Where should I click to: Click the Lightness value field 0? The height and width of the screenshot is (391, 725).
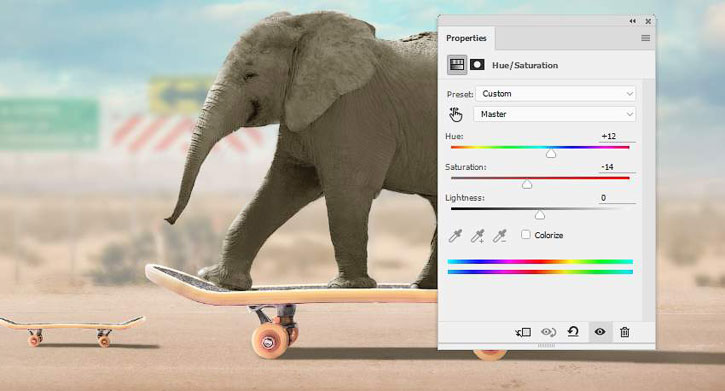(616, 198)
